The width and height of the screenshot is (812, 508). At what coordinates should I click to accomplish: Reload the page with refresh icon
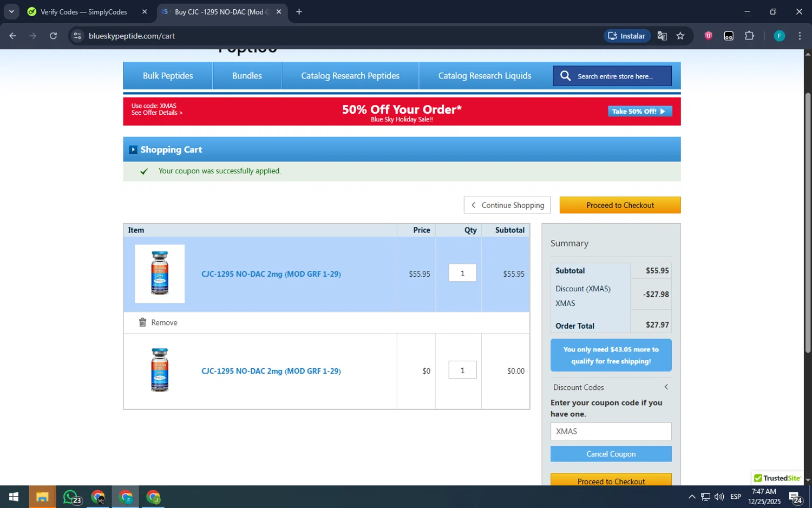[x=53, y=36]
